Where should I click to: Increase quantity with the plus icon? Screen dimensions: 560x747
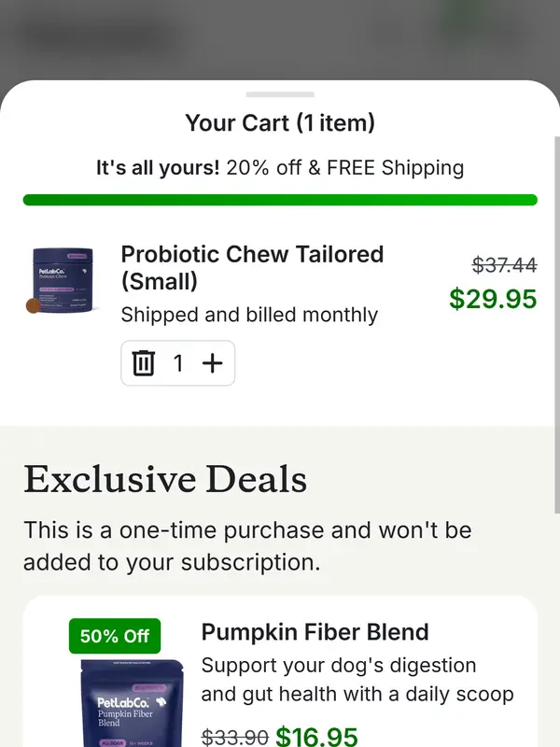click(213, 363)
